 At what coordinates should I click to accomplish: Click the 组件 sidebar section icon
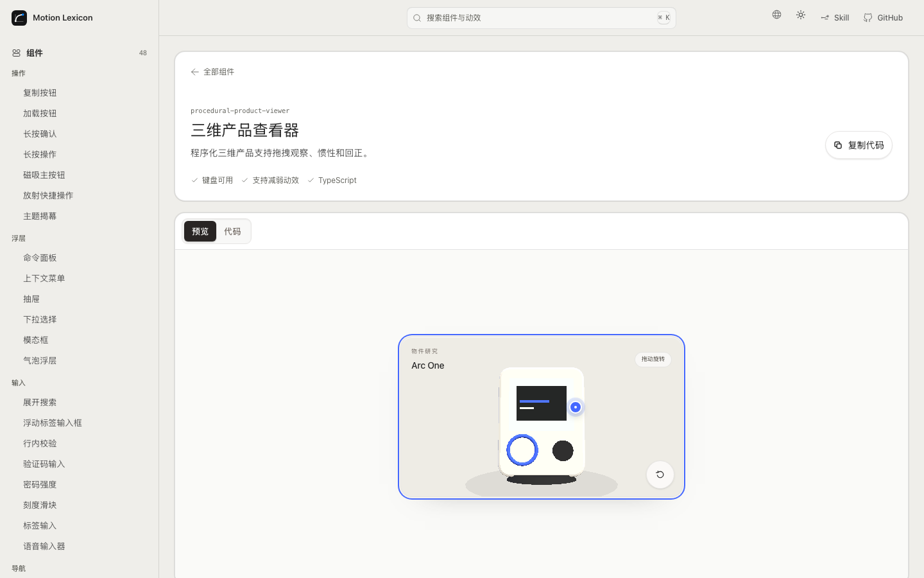[x=17, y=53]
